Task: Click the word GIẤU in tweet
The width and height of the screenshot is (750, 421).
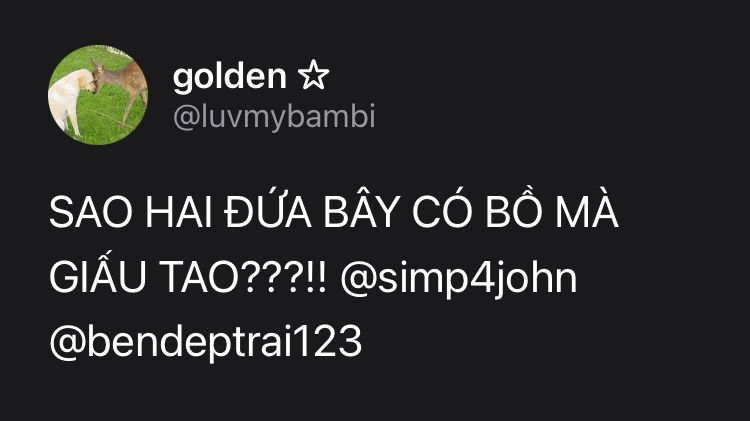Action: [x=98, y=274]
